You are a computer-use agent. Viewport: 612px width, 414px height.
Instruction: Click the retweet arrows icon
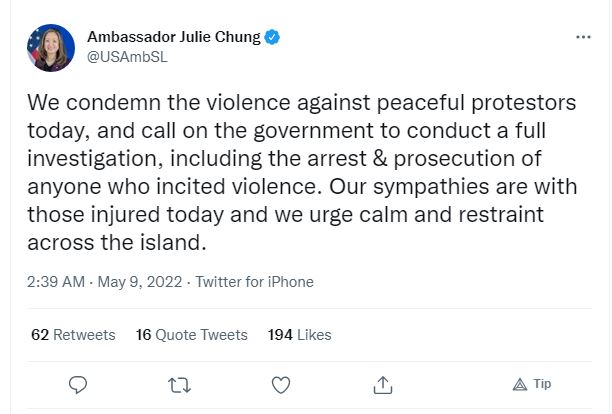pos(181,384)
